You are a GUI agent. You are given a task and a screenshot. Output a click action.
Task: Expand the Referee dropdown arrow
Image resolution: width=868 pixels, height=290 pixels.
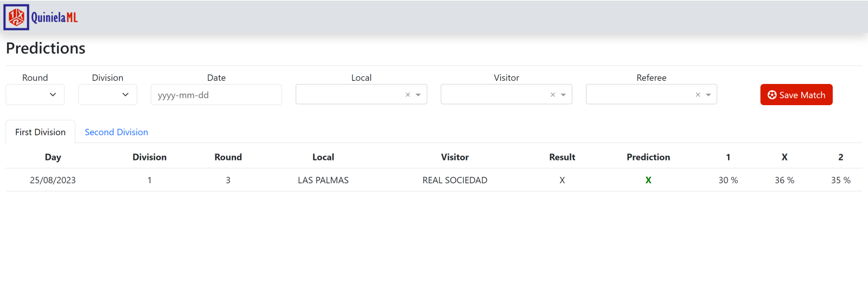709,95
